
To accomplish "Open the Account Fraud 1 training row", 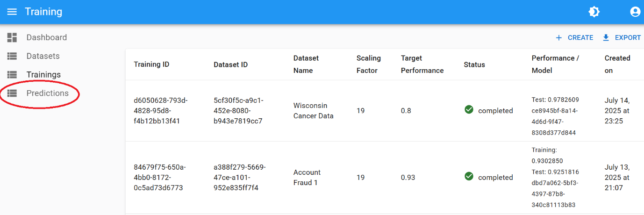I will [x=307, y=178].
